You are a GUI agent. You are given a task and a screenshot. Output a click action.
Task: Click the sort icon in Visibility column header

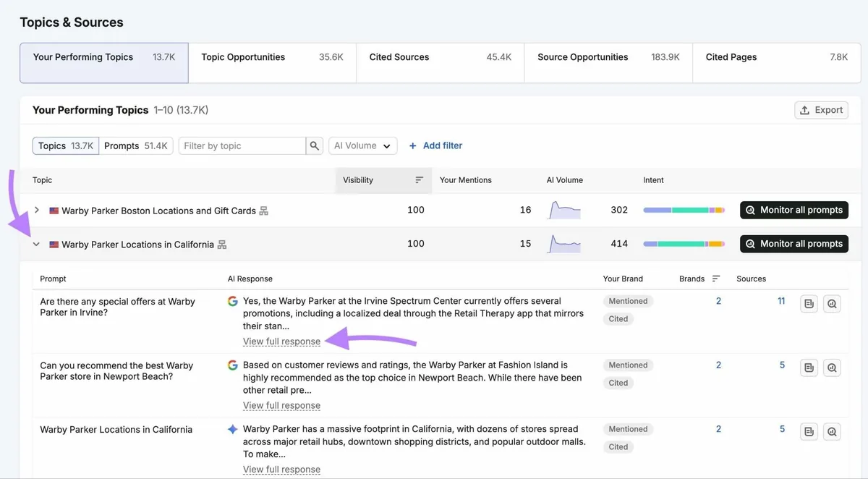420,180
